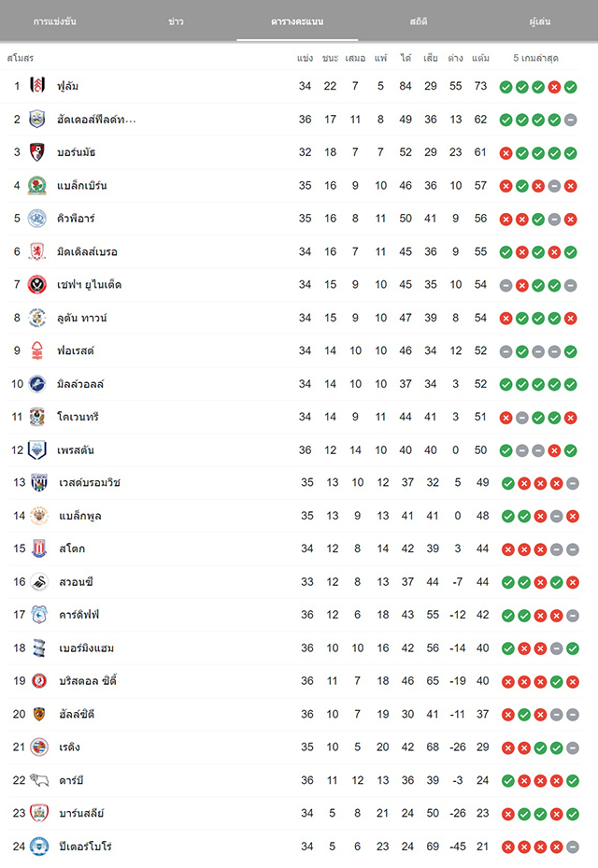The width and height of the screenshot is (598, 868).
Task: Switch to the ผู้เล่น tab
Action: click(x=540, y=21)
